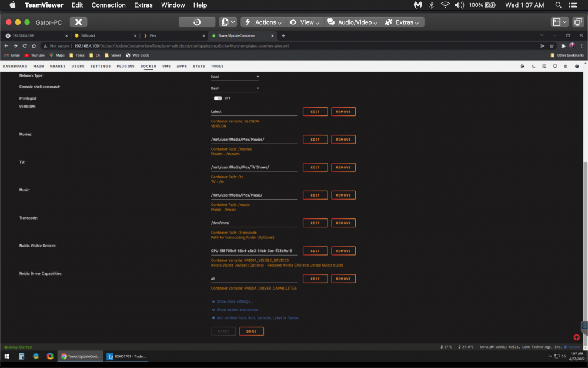Open the Unraid system info monitor icon

tap(555, 67)
